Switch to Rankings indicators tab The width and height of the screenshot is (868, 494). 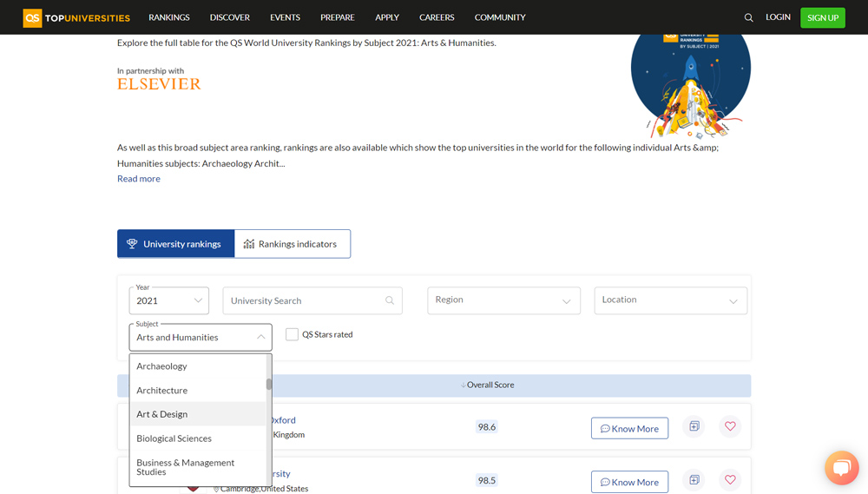pyautogui.click(x=293, y=244)
